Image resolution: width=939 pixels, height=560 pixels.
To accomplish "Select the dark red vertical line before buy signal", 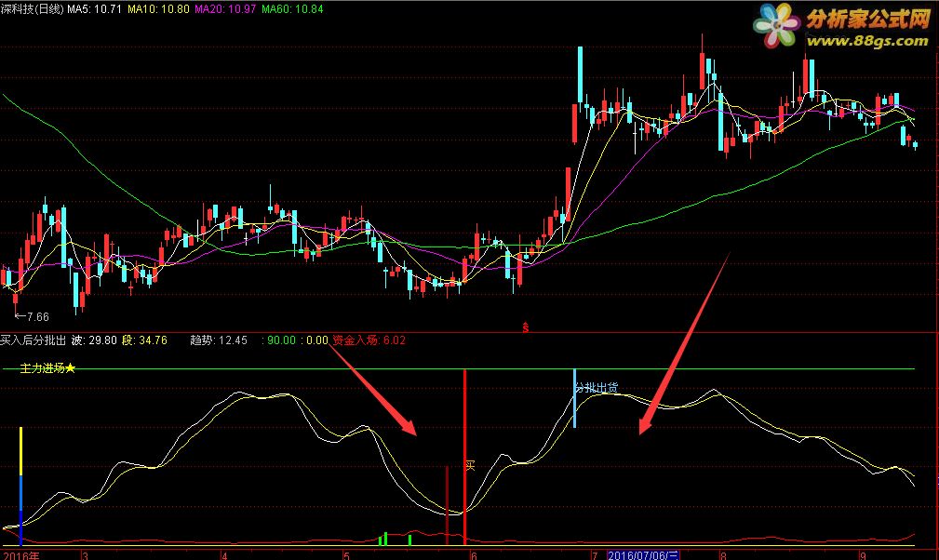I will tap(447, 505).
